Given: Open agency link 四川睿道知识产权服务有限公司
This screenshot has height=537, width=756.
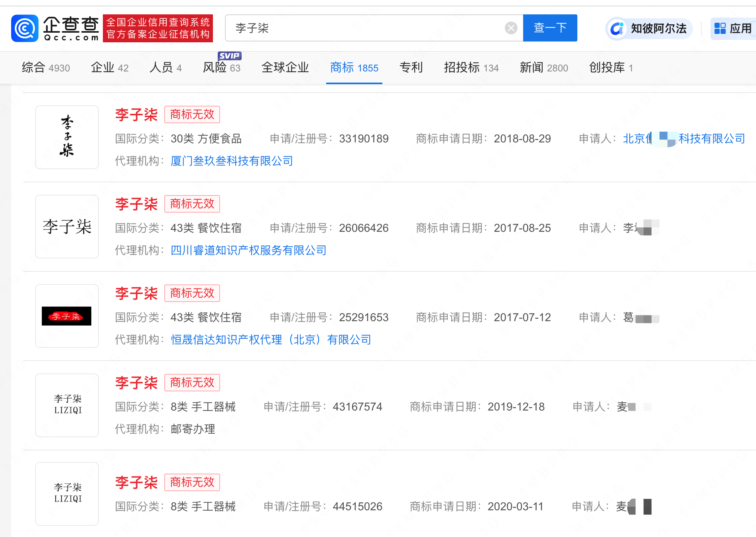Looking at the screenshot, I should 248,250.
